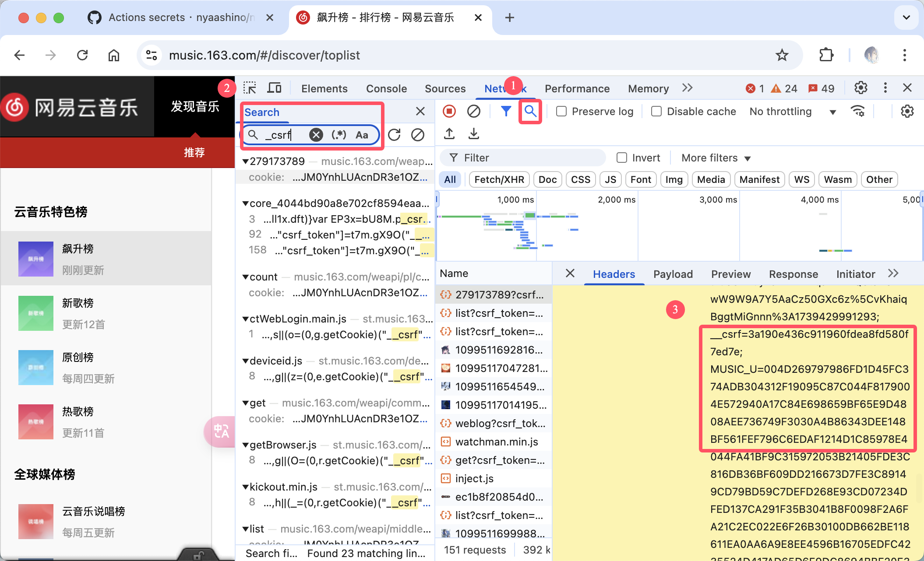Clear the network log
This screenshot has height=561, width=924.
473,111
